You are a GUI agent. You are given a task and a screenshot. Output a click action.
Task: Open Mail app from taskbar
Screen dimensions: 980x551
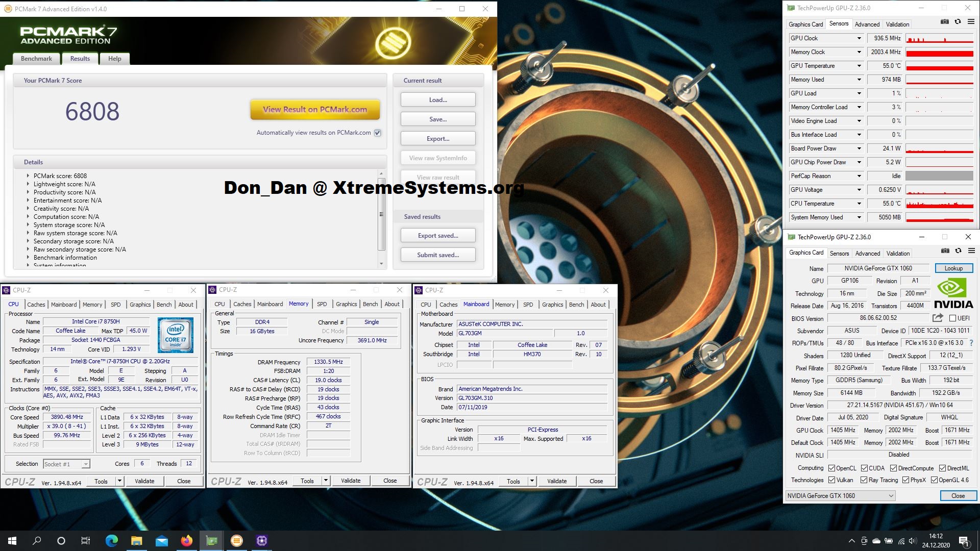click(161, 541)
